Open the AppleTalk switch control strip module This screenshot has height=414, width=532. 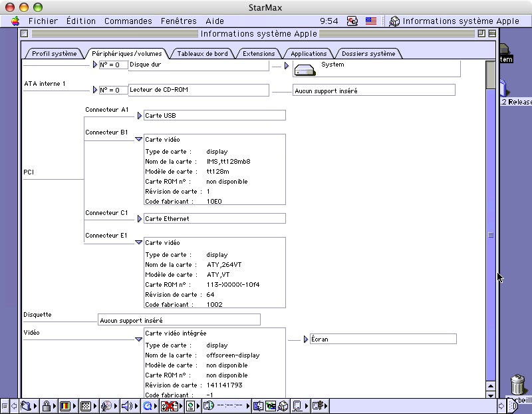click(28, 406)
